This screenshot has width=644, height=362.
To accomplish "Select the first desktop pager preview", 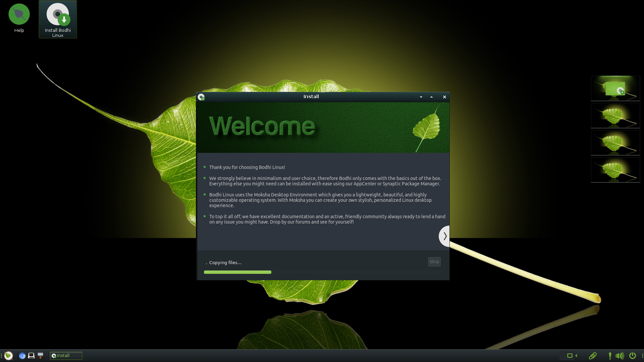I will [x=615, y=88].
